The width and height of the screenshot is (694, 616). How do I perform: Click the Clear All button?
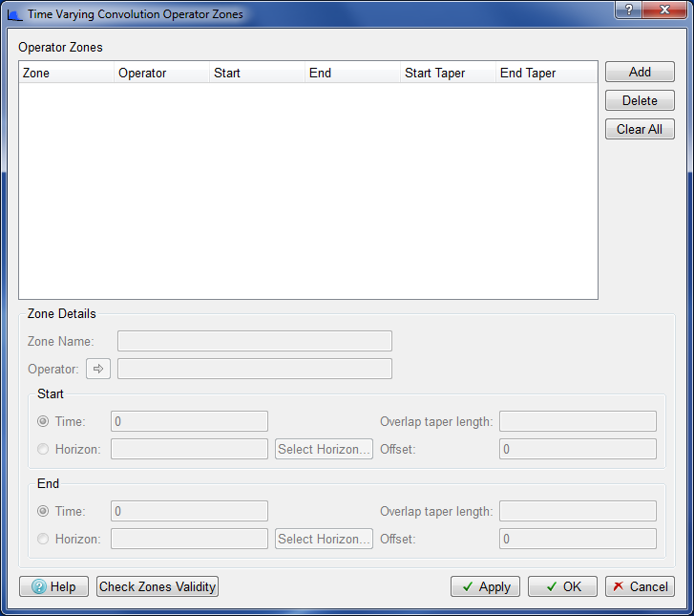640,129
